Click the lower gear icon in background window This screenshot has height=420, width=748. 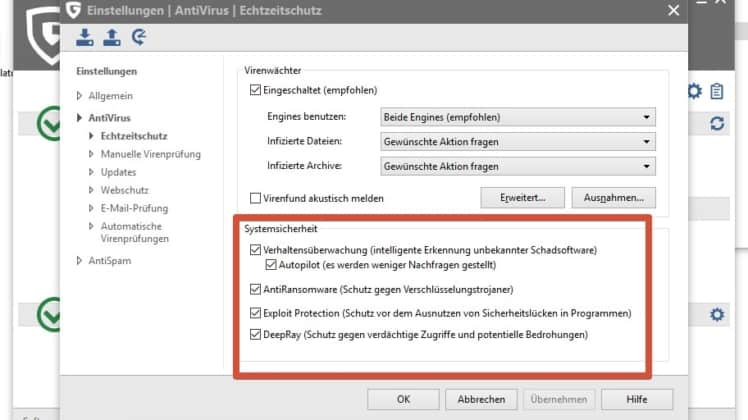717,315
